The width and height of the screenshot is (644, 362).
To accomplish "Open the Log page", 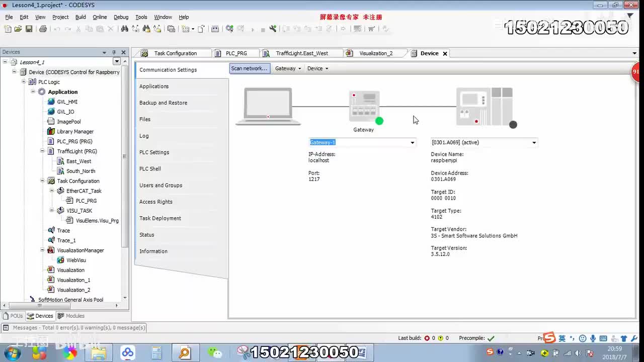I will pyautogui.click(x=144, y=136).
